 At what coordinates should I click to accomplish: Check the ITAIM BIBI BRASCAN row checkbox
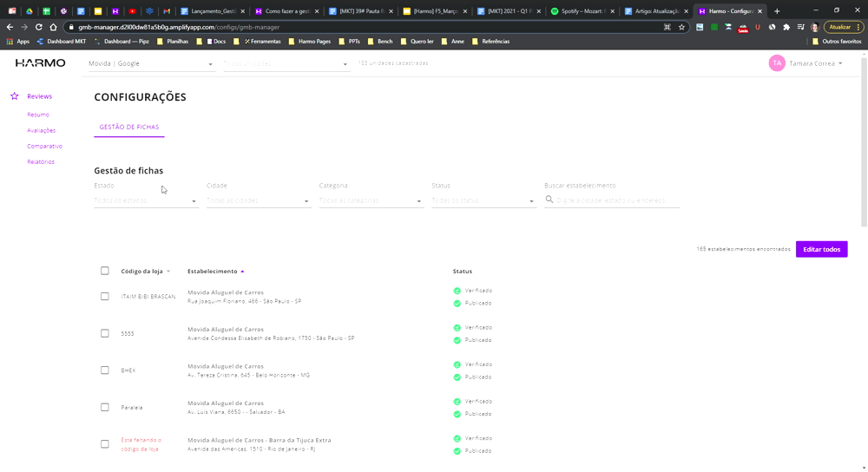point(105,297)
